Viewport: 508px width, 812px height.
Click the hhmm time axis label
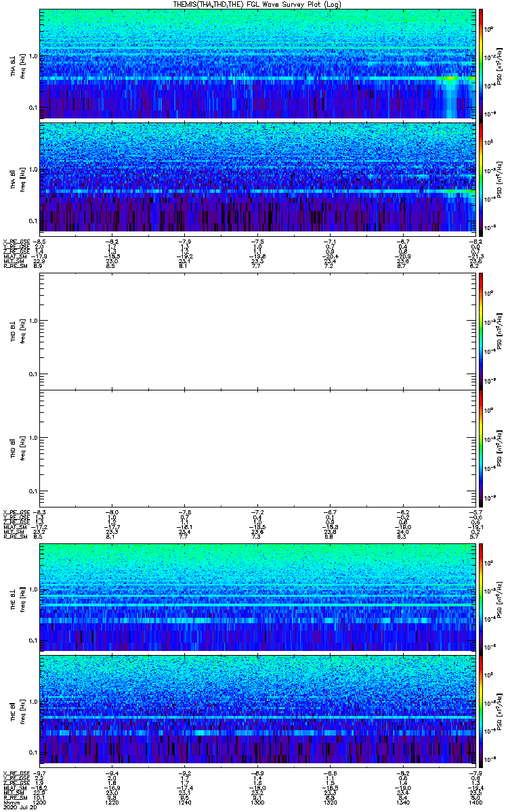pos(10,803)
